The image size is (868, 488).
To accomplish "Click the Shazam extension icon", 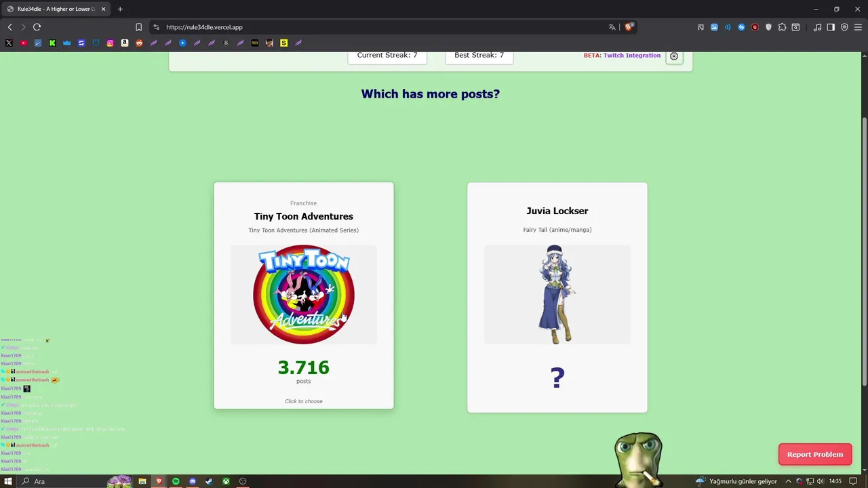I will [741, 27].
